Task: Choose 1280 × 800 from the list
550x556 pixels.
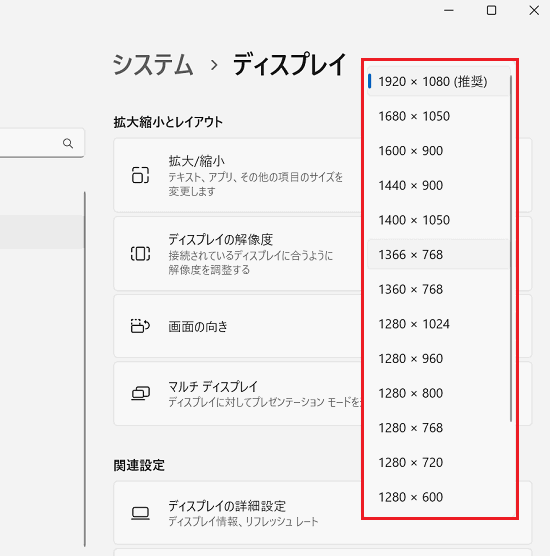Action: 439,393
